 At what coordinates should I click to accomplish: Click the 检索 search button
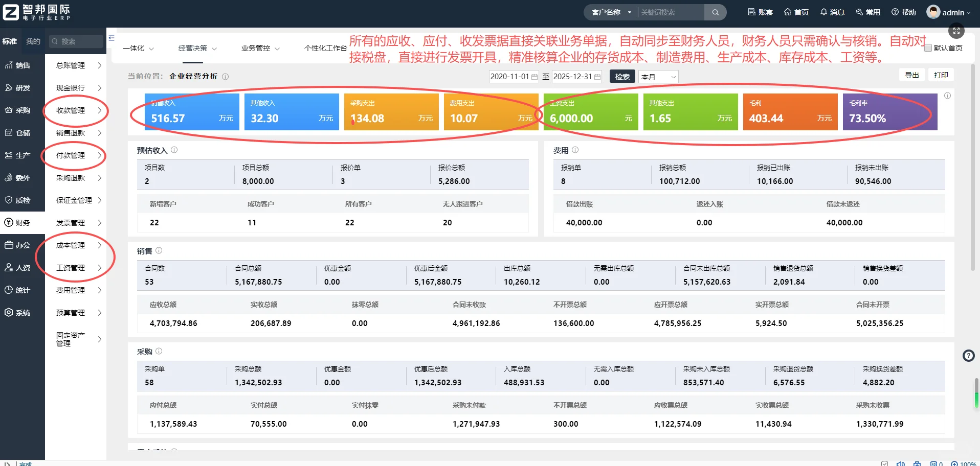(622, 76)
